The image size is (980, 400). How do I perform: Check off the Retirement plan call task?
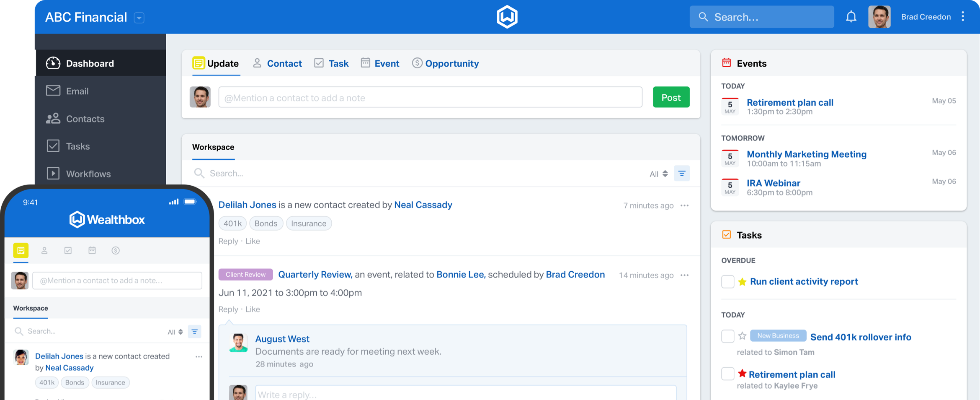(x=727, y=374)
